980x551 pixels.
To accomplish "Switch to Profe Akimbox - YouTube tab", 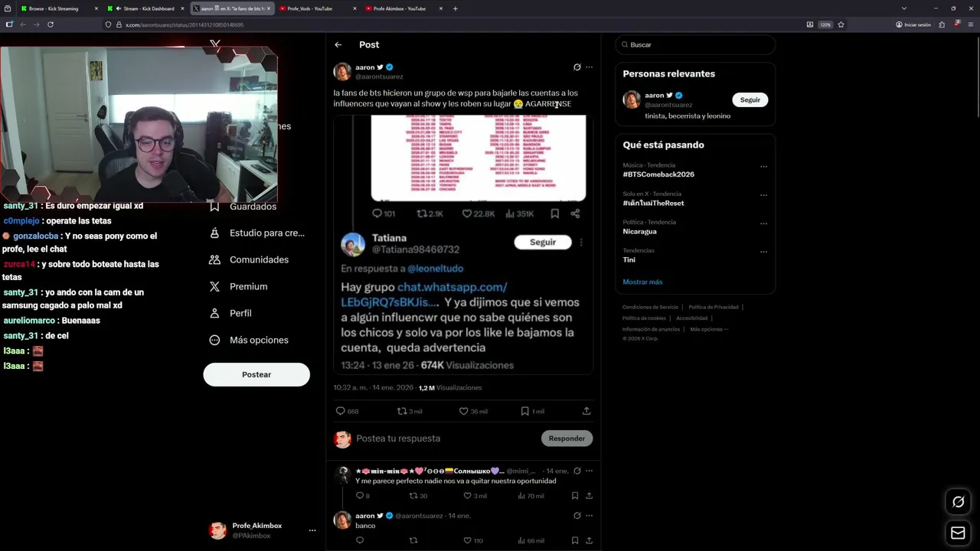I will tap(403, 8).
